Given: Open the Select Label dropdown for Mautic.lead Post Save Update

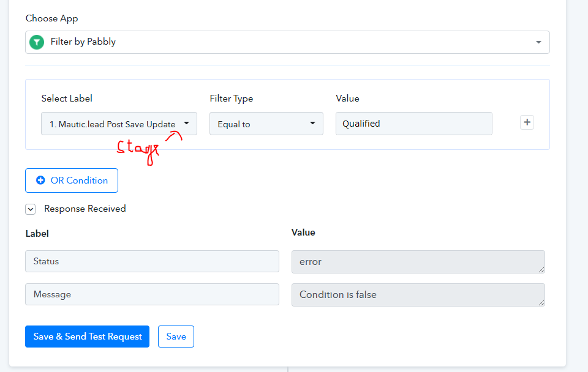Looking at the screenshot, I should pos(119,124).
